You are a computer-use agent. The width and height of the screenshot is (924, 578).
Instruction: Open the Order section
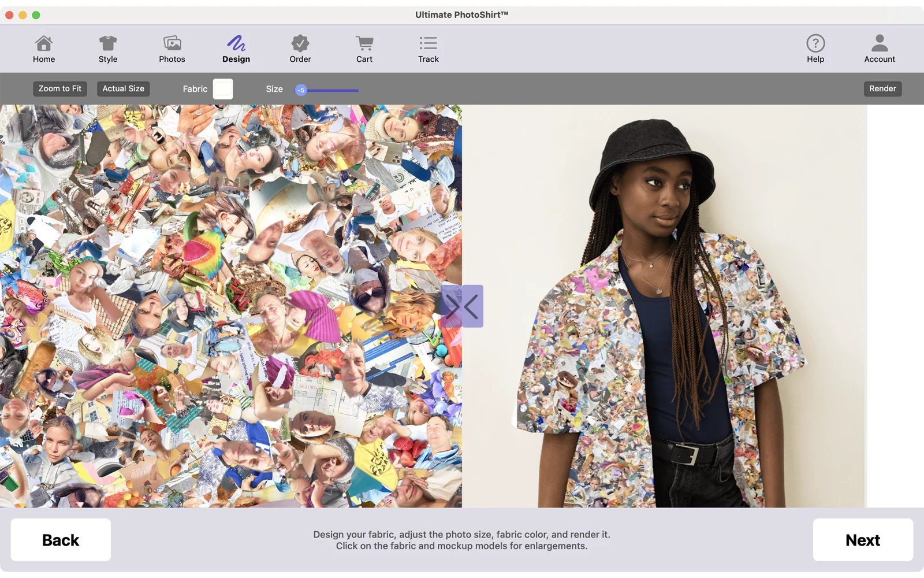coord(300,49)
